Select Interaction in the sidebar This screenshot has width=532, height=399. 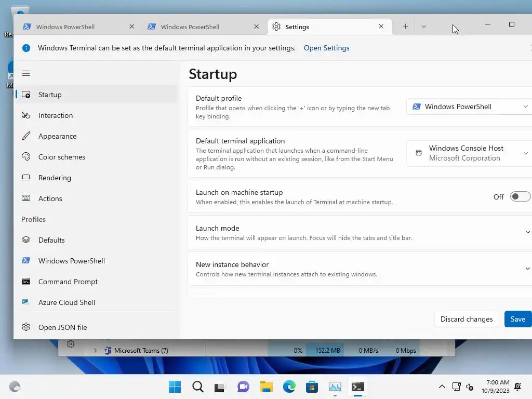tap(96, 115)
